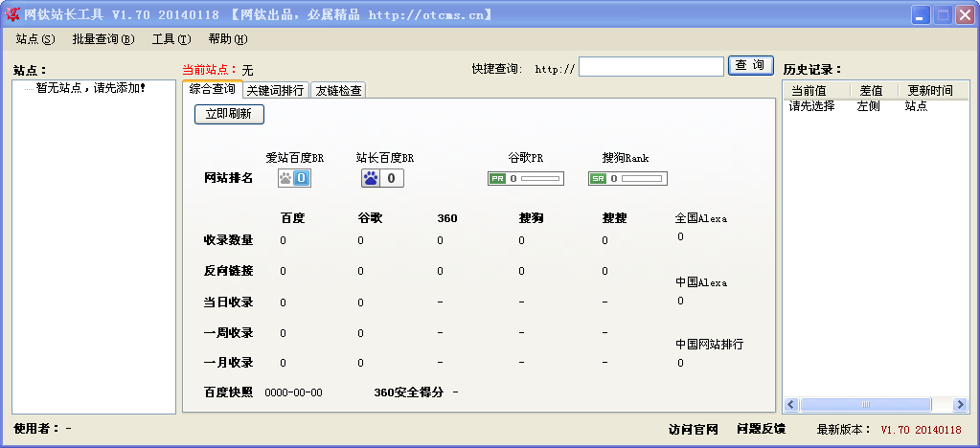Click the 差值 column header
The image size is (980, 448).
click(874, 91)
